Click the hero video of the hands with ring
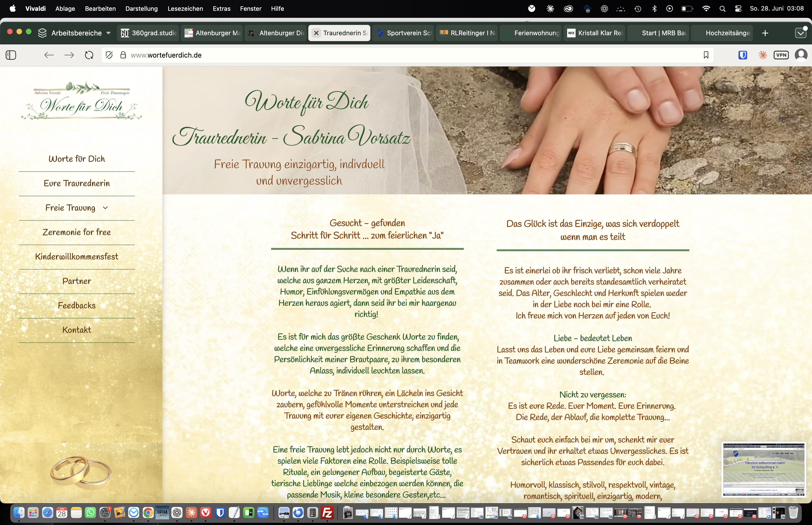The width and height of the screenshot is (812, 525). (x=487, y=130)
